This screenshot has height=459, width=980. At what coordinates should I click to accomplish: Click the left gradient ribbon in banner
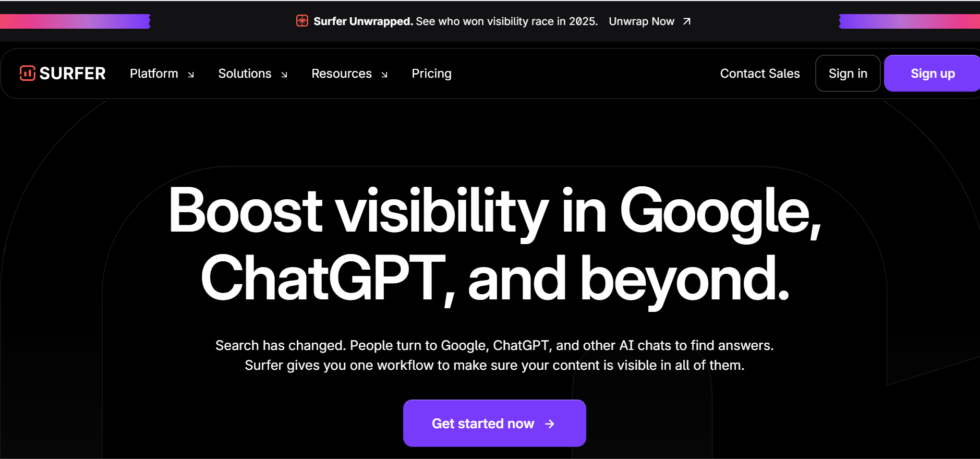[x=75, y=21]
